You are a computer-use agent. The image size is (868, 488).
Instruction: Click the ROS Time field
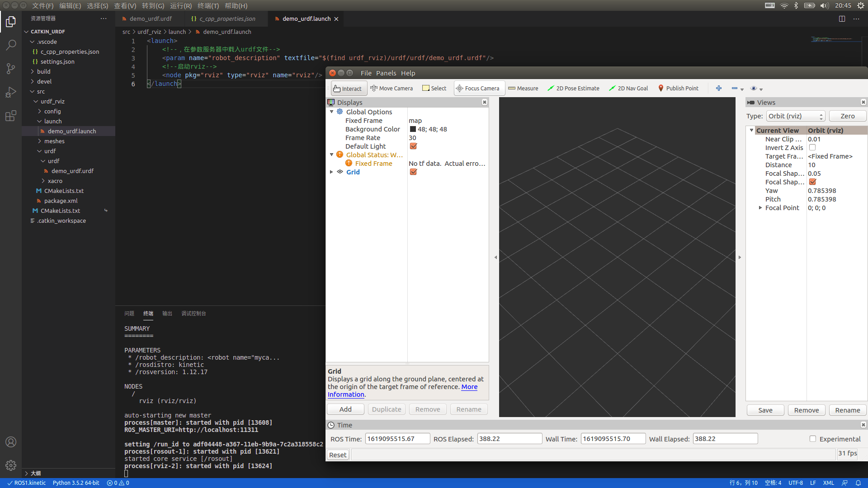tap(397, 439)
